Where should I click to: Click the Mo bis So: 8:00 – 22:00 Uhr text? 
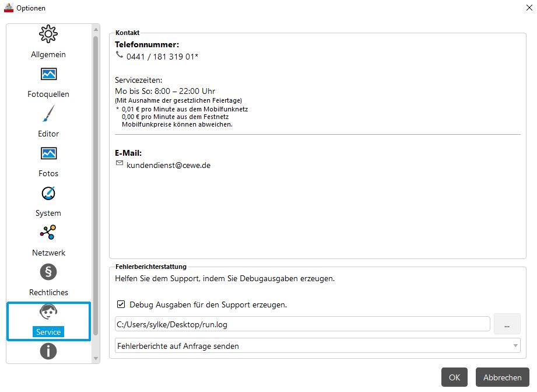point(165,91)
